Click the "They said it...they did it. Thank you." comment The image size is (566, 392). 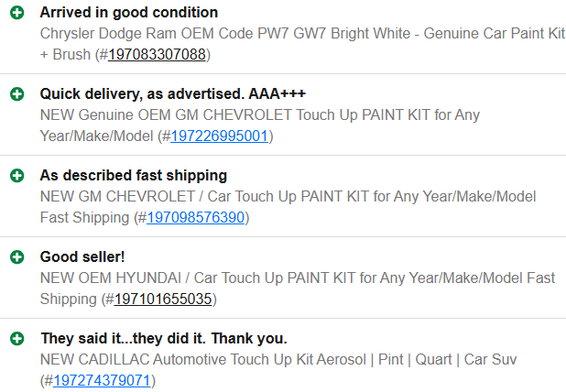[163, 338]
